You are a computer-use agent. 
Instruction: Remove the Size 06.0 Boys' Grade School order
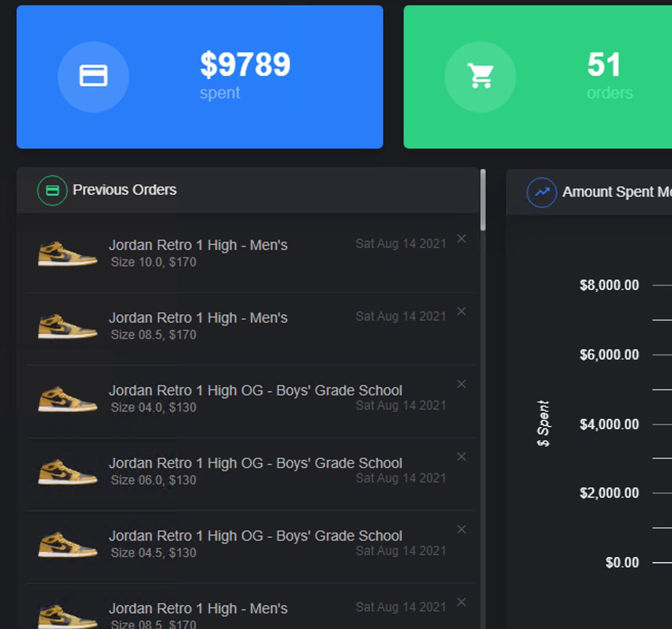click(461, 457)
